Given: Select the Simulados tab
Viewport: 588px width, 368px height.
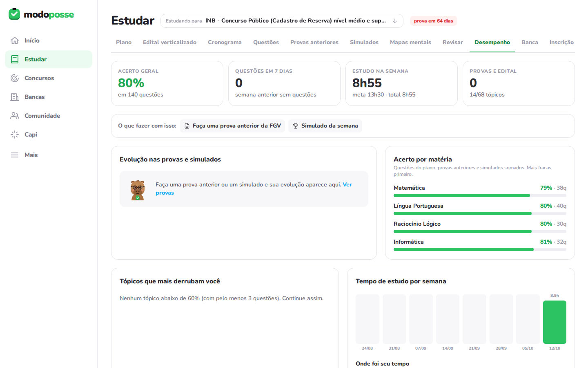Looking at the screenshot, I should pos(364,42).
